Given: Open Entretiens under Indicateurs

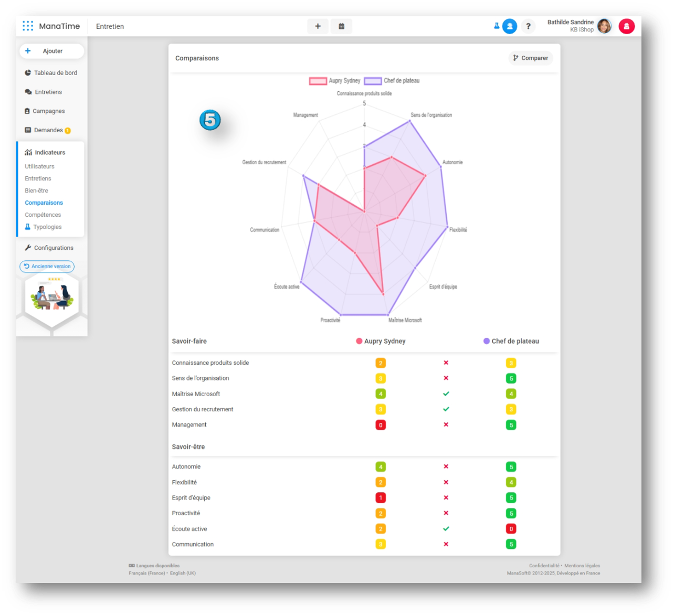Looking at the screenshot, I should pos(38,178).
